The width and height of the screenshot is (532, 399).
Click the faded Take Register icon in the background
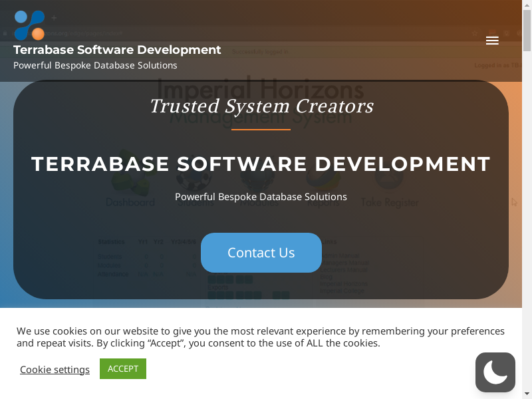pos(390,193)
